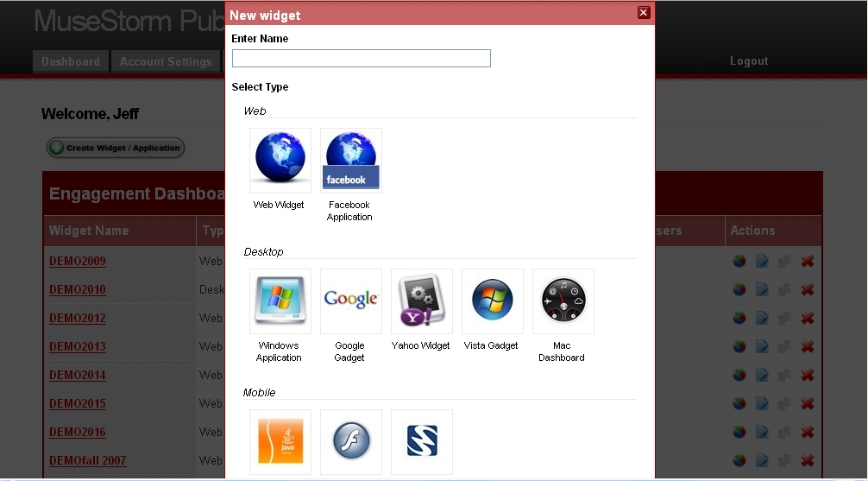
Task: Delete DEMO2015 using the red X
Action: point(808,403)
